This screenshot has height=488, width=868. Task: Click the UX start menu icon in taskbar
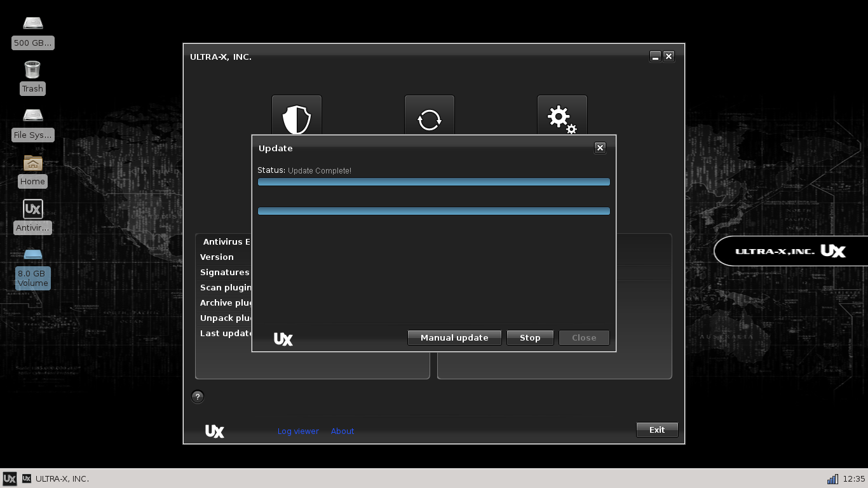pos(9,478)
